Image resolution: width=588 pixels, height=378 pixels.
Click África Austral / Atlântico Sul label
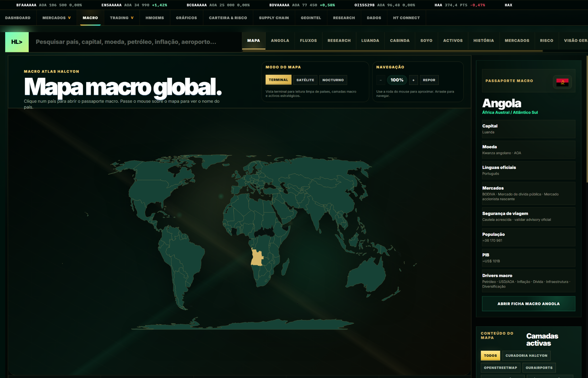click(510, 112)
